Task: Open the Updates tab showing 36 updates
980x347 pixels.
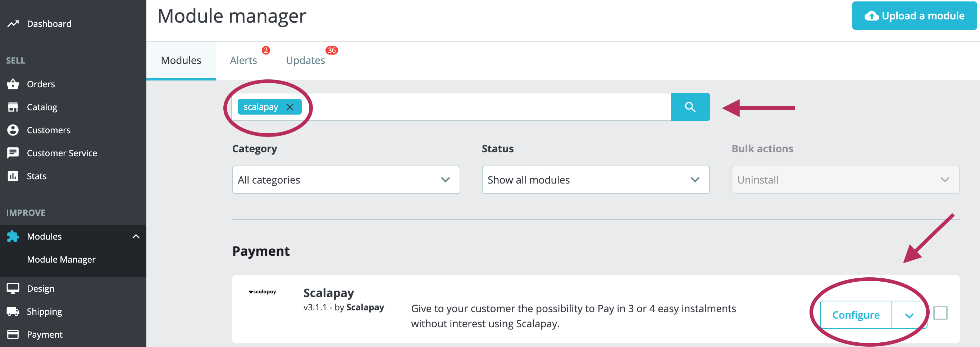Action: tap(305, 60)
